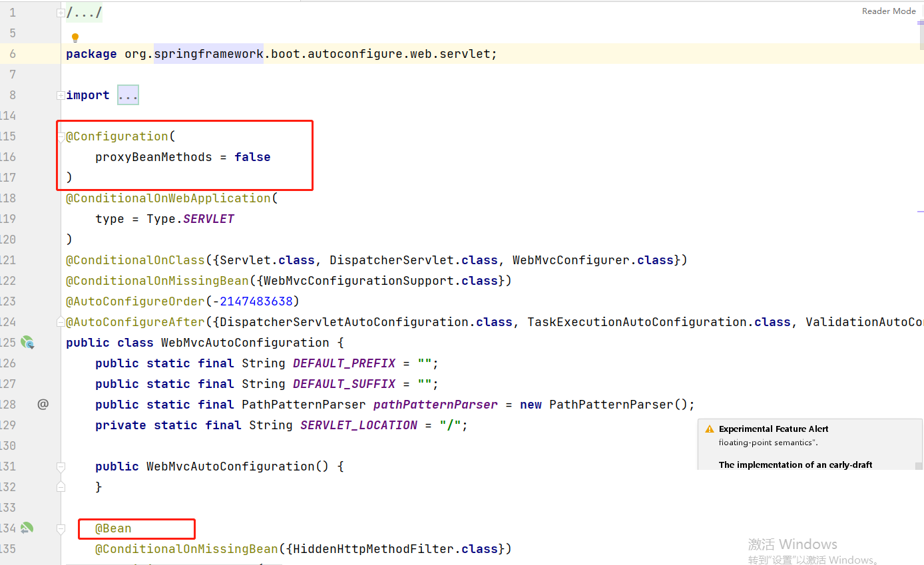Click the @ConditionalOnClass annotation
This screenshot has width=924, height=565.
pyautogui.click(x=135, y=260)
